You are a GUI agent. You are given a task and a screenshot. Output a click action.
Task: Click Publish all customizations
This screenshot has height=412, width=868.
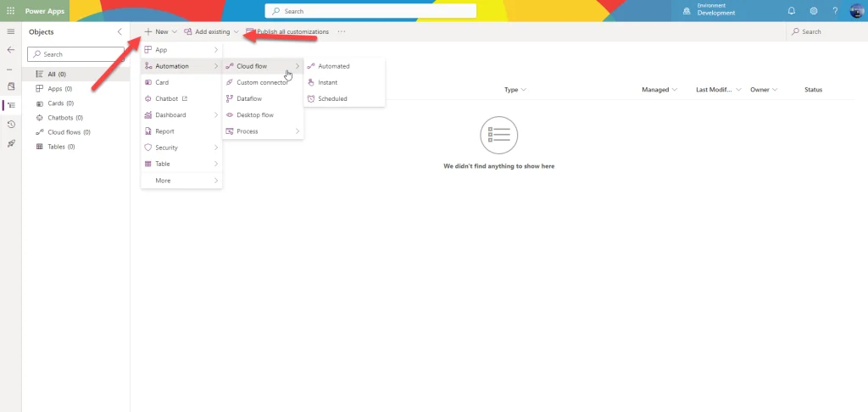(287, 31)
